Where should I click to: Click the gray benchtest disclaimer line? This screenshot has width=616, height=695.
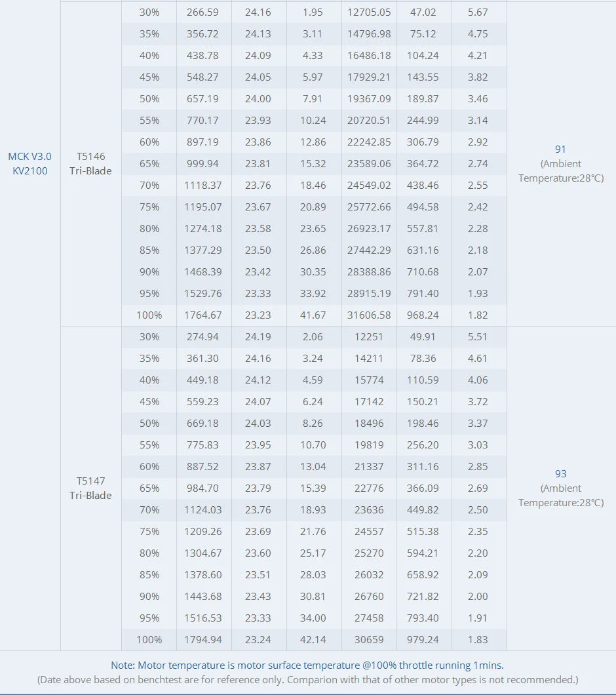(x=307, y=679)
